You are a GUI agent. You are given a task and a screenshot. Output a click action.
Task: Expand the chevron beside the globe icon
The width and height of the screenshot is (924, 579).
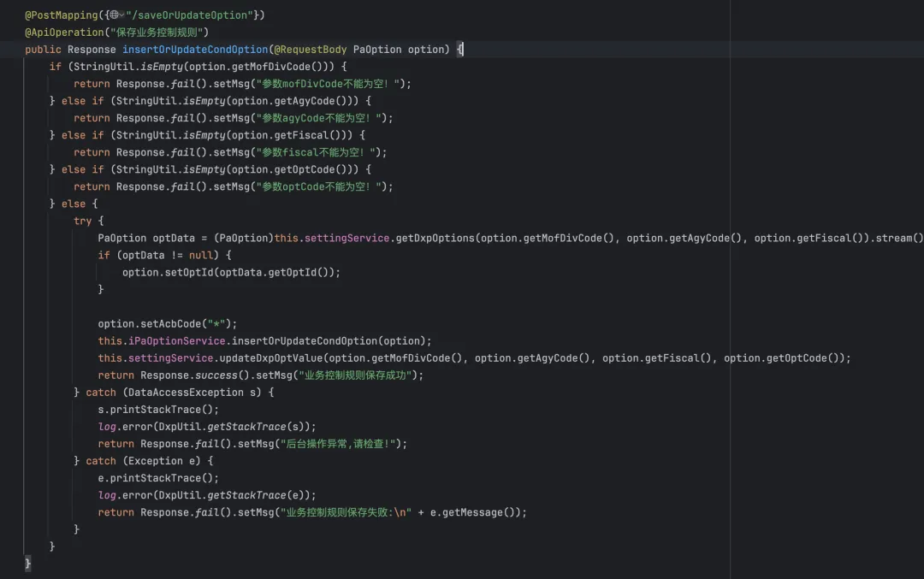(x=122, y=15)
